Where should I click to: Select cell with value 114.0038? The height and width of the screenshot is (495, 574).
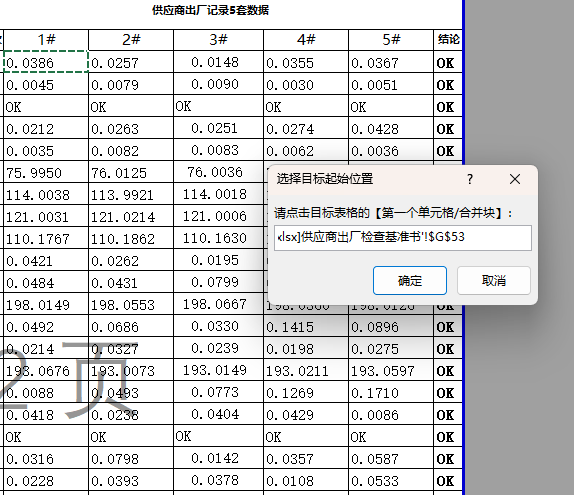click(x=46, y=194)
